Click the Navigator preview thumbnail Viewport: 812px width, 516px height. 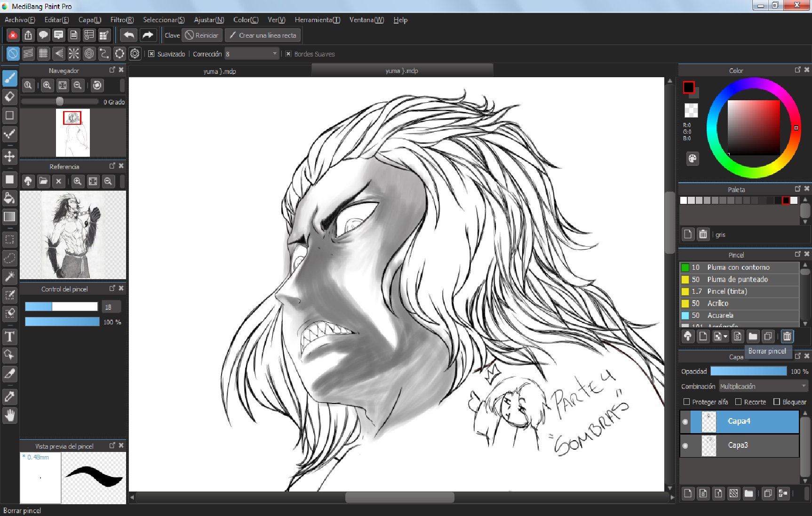[x=73, y=133]
